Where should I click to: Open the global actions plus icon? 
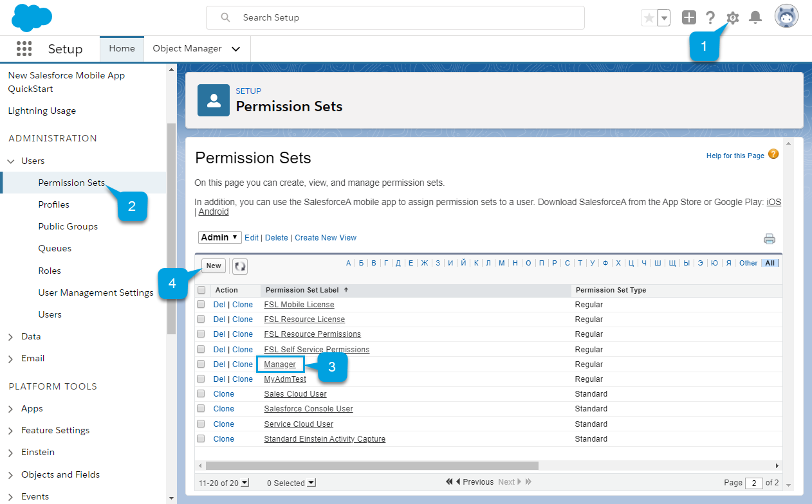(689, 18)
